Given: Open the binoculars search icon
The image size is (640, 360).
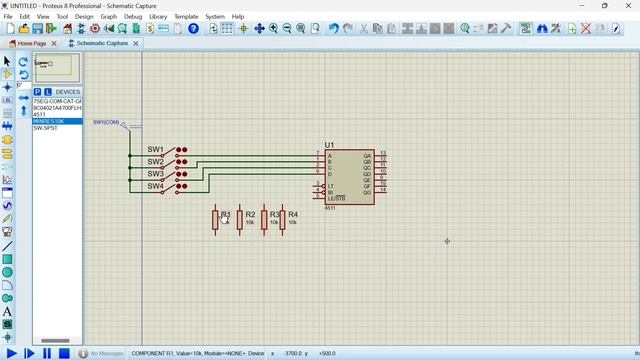Looking at the screenshot, I should coord(542,29).
